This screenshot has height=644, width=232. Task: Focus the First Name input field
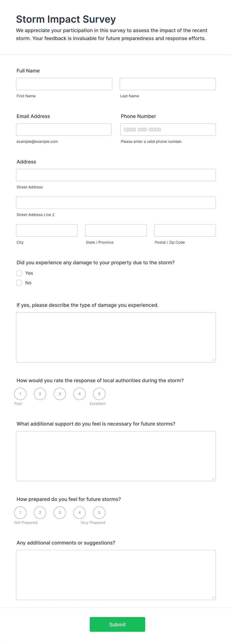[64, 84]
